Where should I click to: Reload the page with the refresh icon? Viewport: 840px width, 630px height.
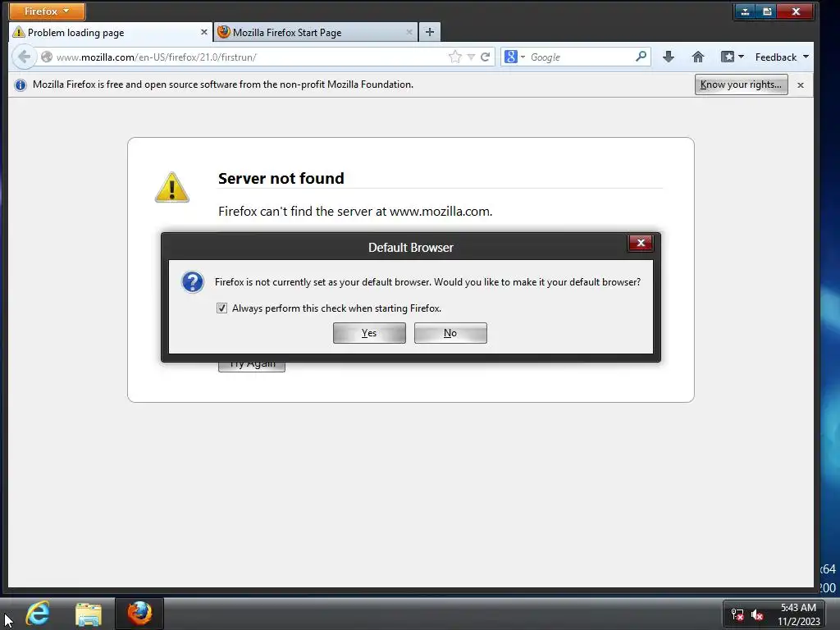(x=486, y=57)
